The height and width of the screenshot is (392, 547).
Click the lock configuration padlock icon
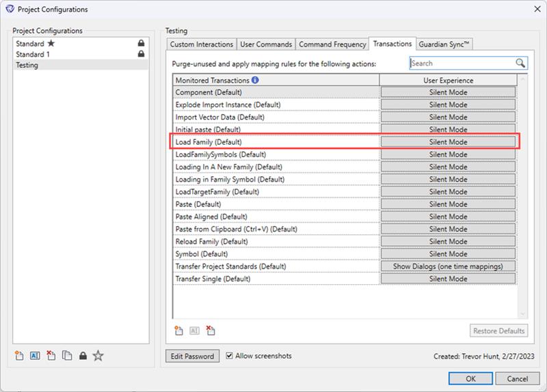(x=82, y=356)
